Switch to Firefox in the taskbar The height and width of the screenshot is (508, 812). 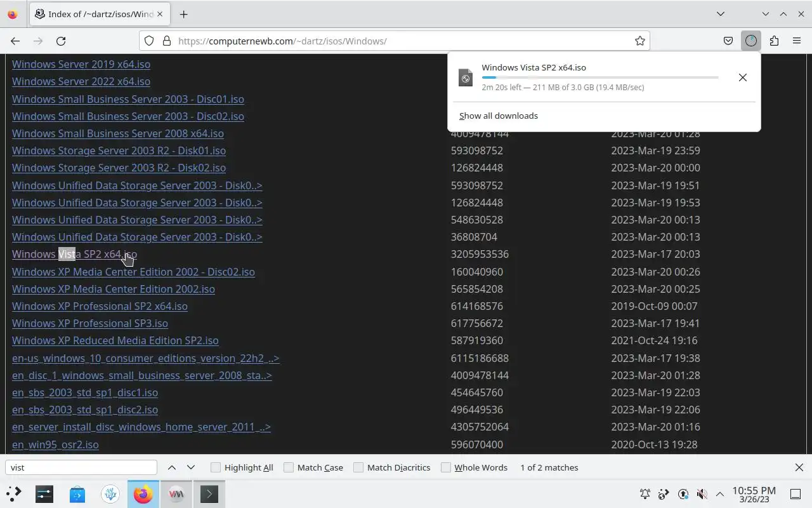click(143, 493)
